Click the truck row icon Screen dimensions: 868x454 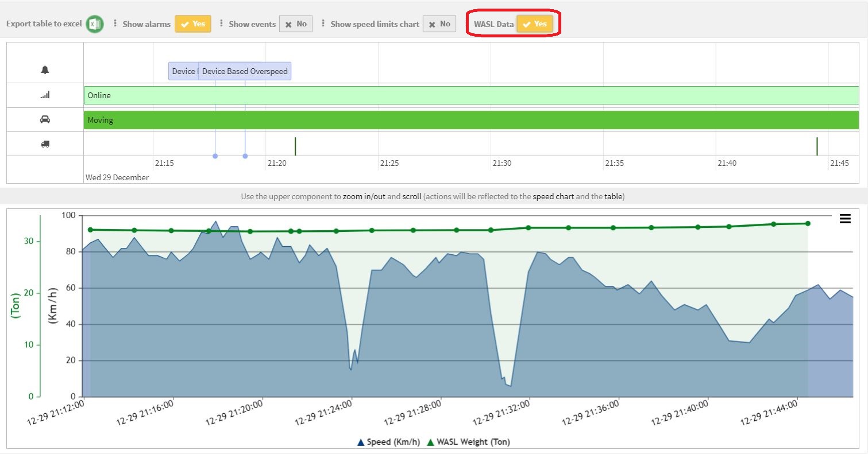pyautogui.click(x=45, y=144)
